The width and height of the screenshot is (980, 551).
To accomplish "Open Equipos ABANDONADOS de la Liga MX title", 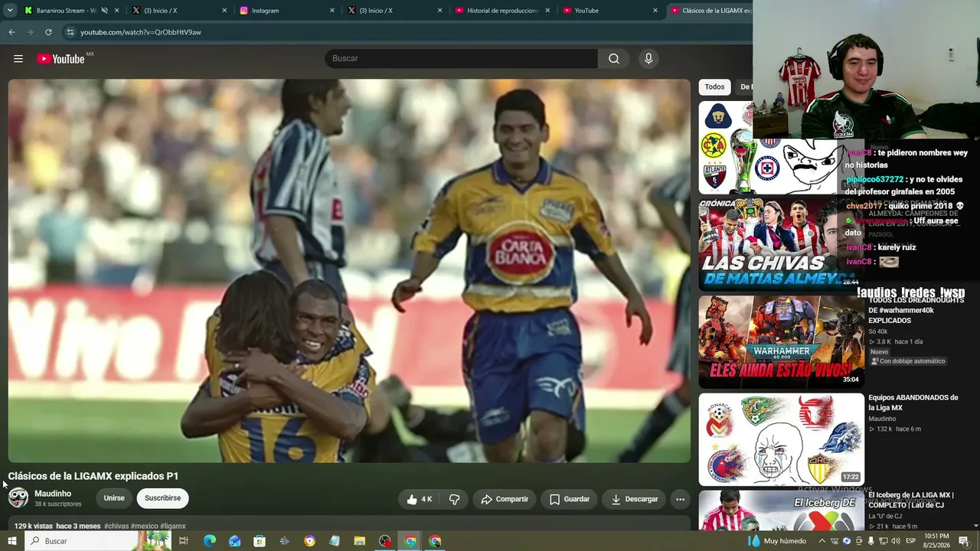I will [x=913, y=403].
